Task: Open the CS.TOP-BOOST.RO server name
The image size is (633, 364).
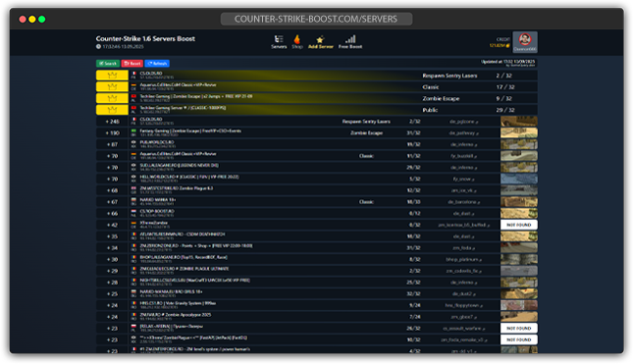Action: point(157,211)
